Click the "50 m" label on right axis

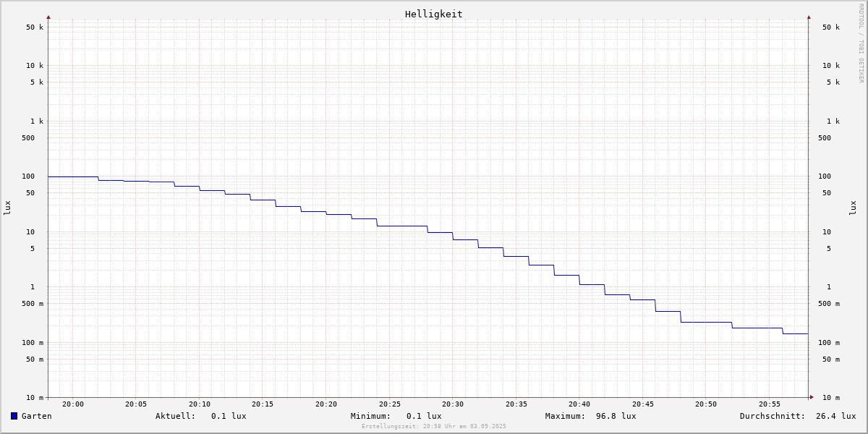[831, 359]
